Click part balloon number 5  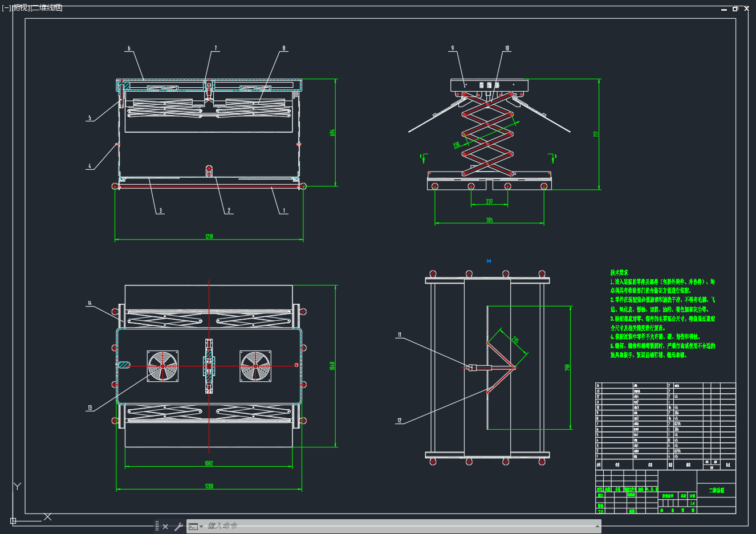[x=90, y=119]
